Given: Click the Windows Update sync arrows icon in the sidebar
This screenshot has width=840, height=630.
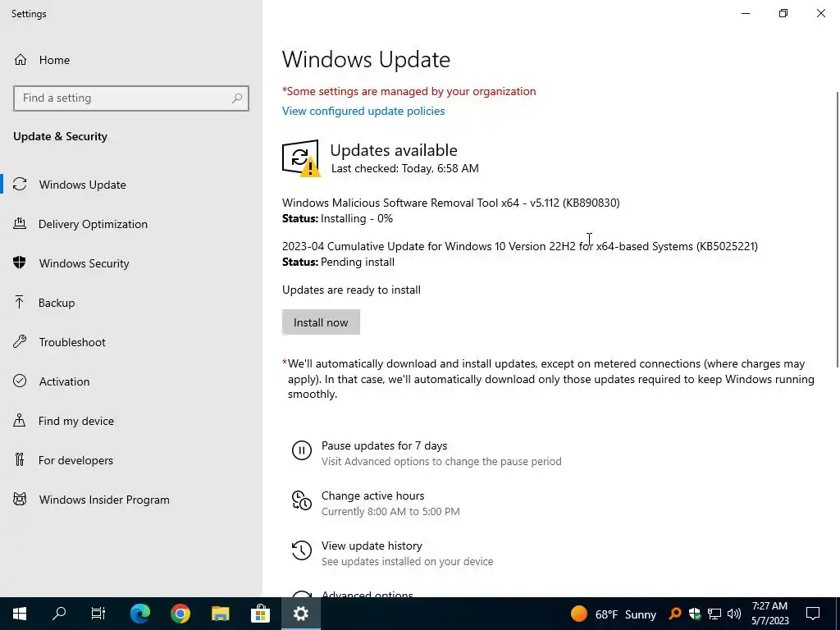Looking at the screenshot, I should click(20, 185).
